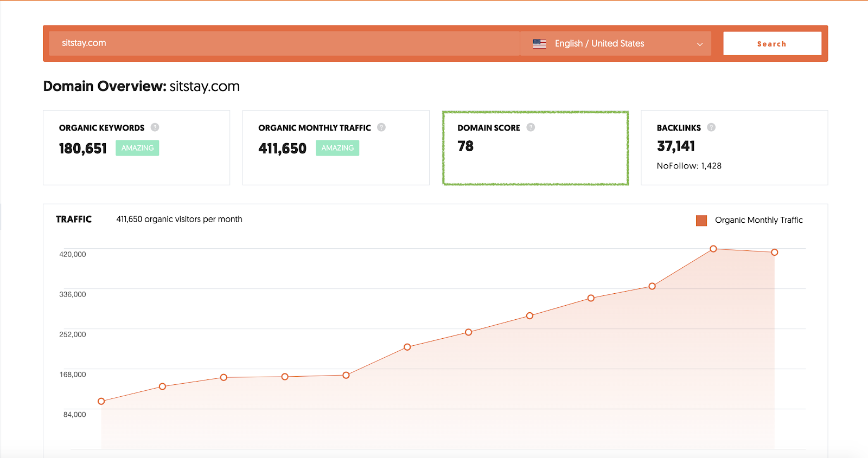This screenshot has width=868, height=458.
Task: Click the 180,651 organic keywords value
Action: [83, 149]
